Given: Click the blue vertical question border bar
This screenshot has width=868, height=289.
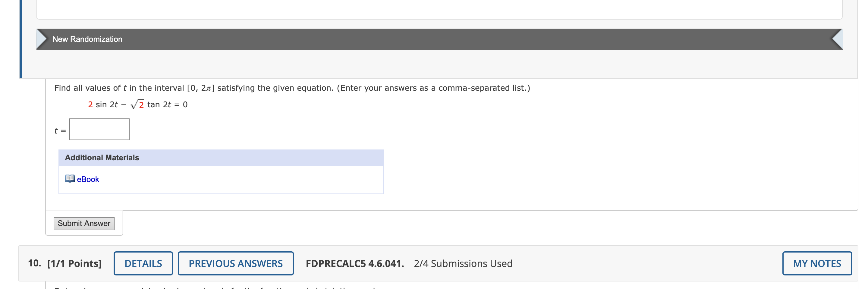Looking at the screenshot, I should tap(21, 39).
